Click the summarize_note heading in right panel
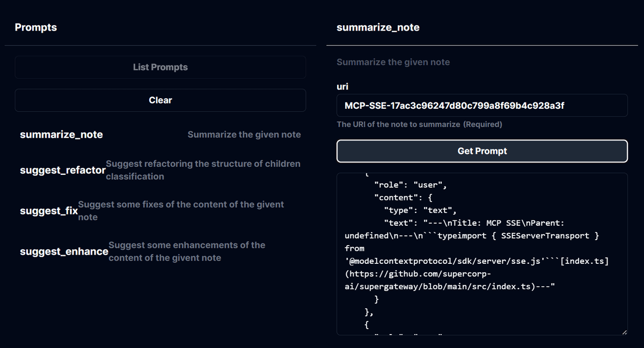Viewport: 644px width, 348px height. click(x=378, y=27)
